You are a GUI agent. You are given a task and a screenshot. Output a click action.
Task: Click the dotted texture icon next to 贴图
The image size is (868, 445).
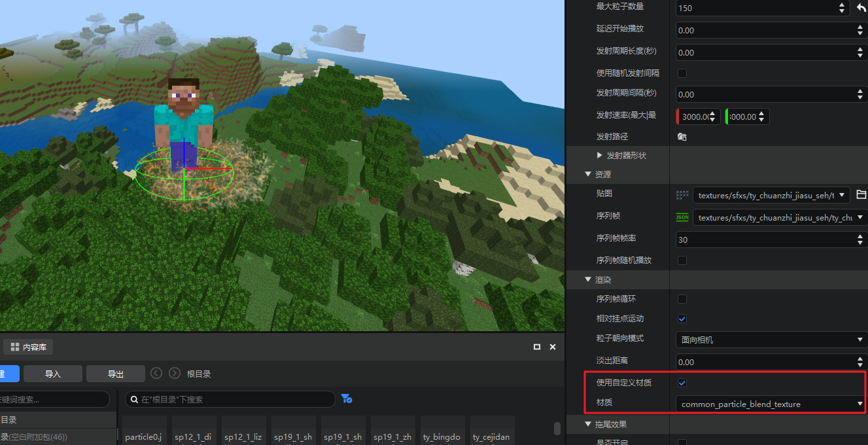(x=682, y=194)
